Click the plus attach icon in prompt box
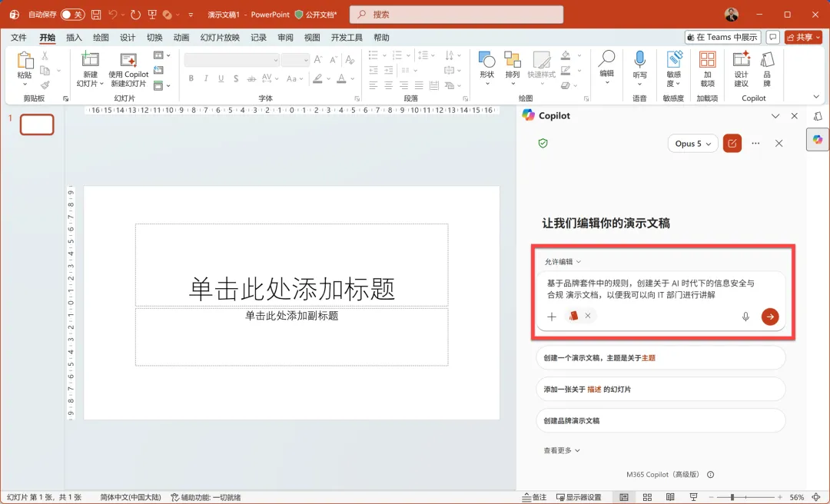 click(552, 317)
